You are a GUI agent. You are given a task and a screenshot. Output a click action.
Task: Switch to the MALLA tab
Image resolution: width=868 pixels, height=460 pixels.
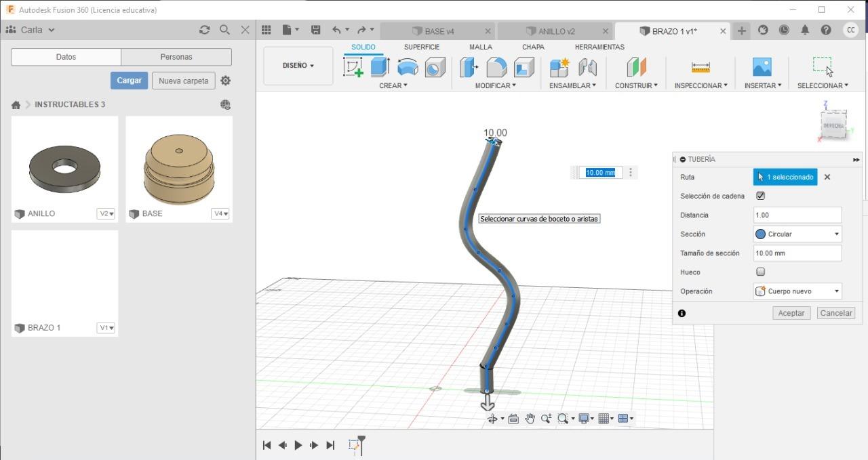point(481,47)
